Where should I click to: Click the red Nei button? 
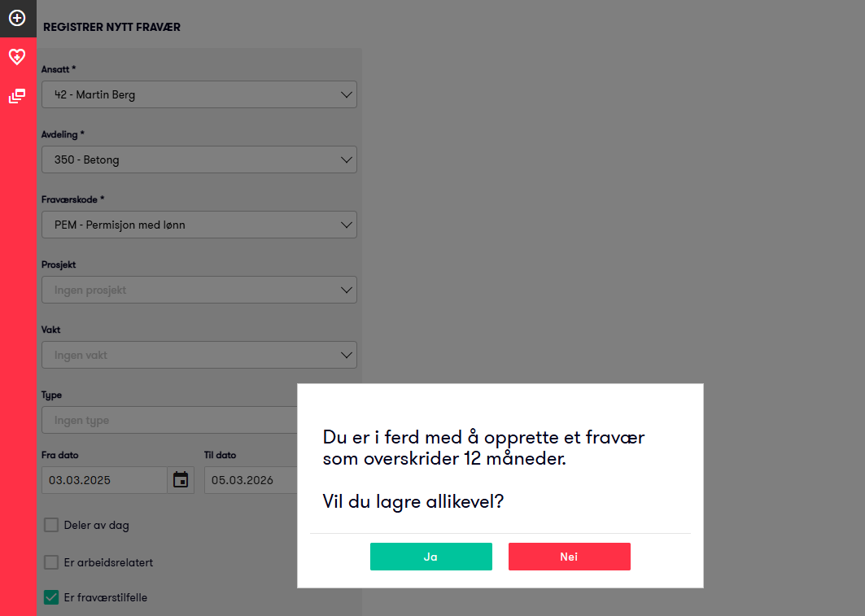[x=570, y=557]
